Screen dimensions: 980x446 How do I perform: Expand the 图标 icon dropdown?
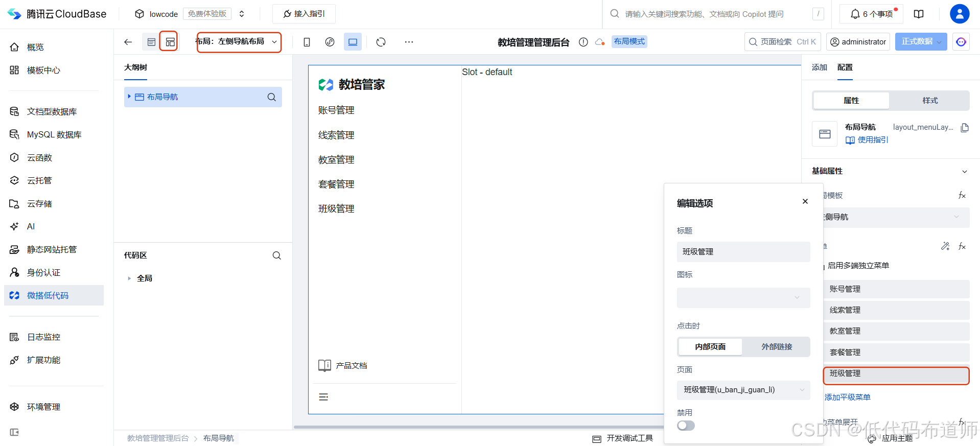point(743,298)
